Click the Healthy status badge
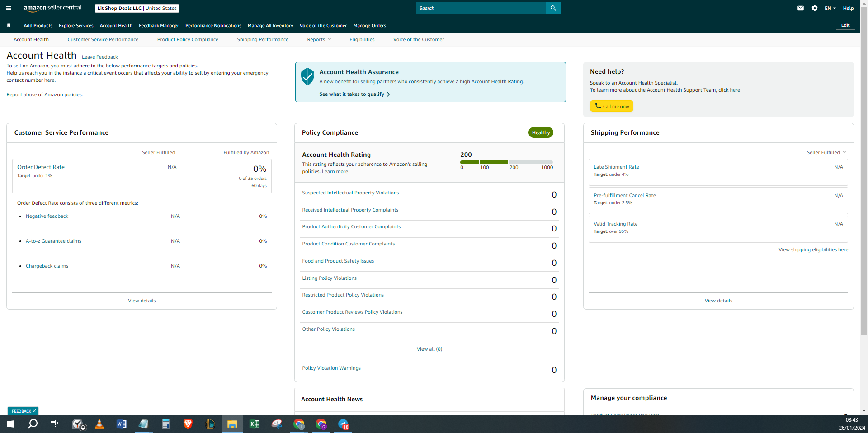Screen dimensions: 868x433 pos(541,132)
